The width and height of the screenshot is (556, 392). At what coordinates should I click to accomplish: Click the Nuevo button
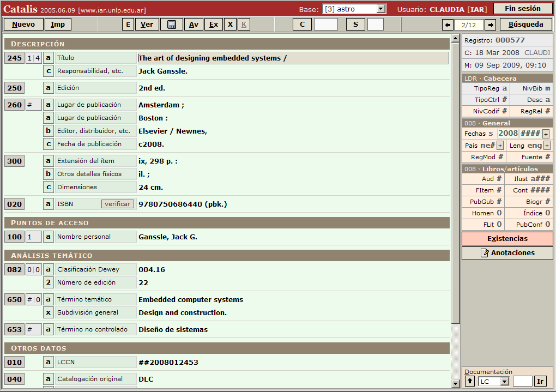(23, 25)
